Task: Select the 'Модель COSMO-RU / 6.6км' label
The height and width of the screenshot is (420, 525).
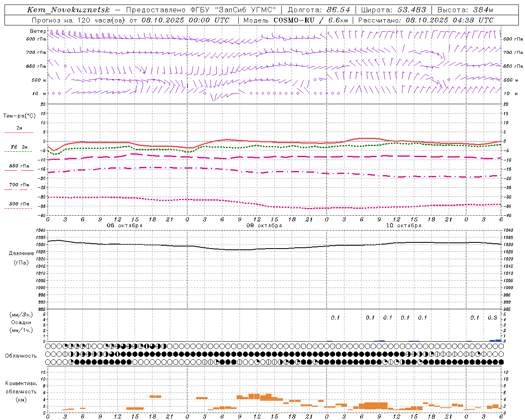Action: (296, 20)
